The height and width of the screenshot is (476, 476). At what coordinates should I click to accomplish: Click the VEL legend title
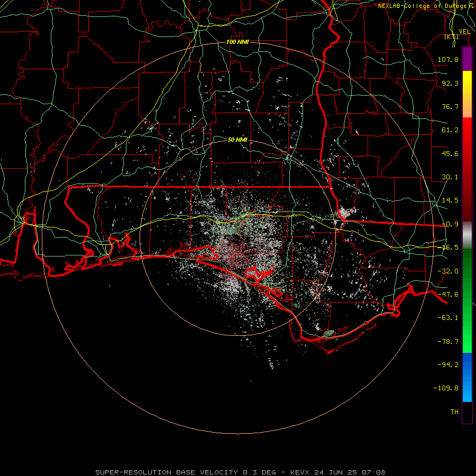[x=464, y=32]
